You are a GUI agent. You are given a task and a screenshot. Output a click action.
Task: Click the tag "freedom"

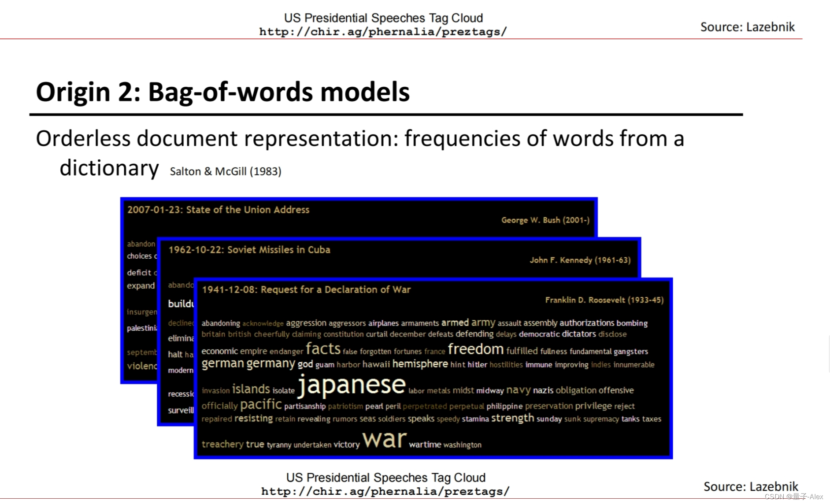(475, 349)
